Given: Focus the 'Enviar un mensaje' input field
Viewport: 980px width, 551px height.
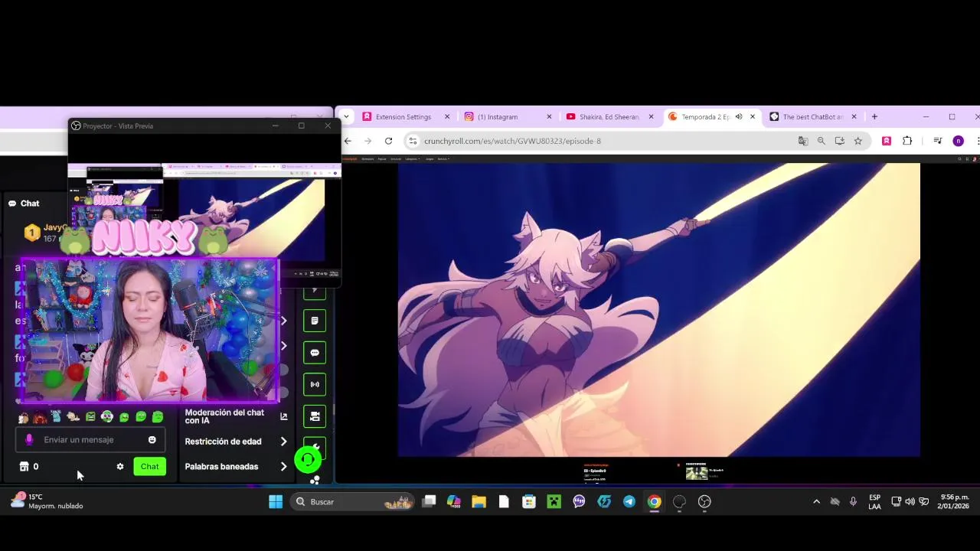Looking at the screenshot, I should (x=90, y=440).
